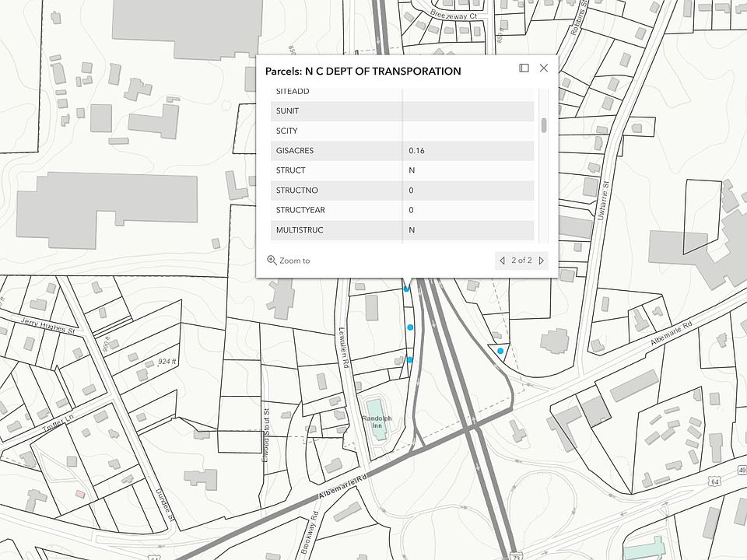747x560 pixels.
Task: Select the GISACRES row in popup table
Action: point(403,151)
